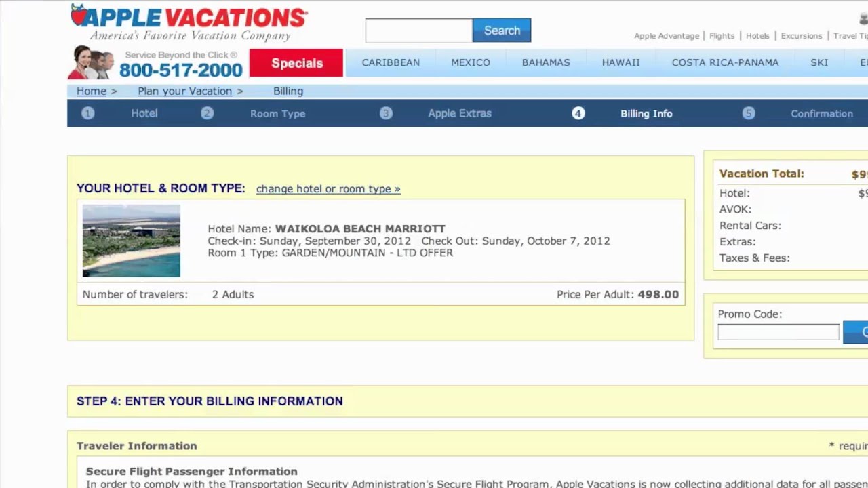Select the Room Type step label
Image resolution: width=868 pixels, height=488 pixels.
277,113
